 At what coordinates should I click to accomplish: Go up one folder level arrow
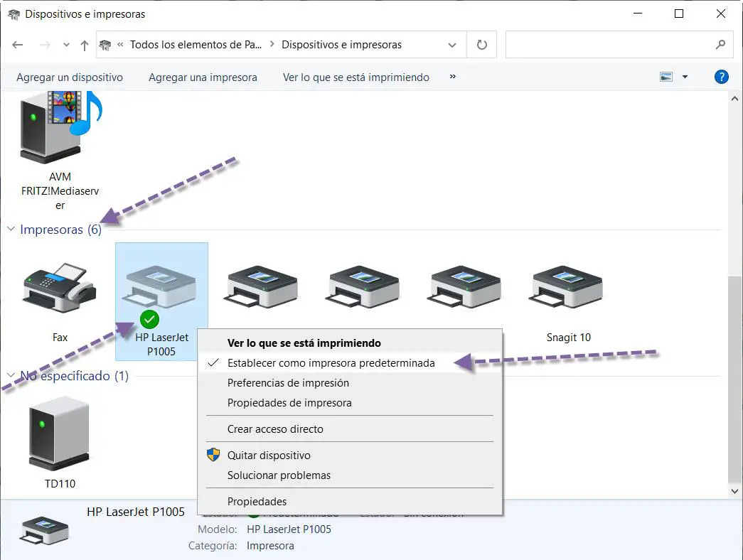(x=85, y=45)
